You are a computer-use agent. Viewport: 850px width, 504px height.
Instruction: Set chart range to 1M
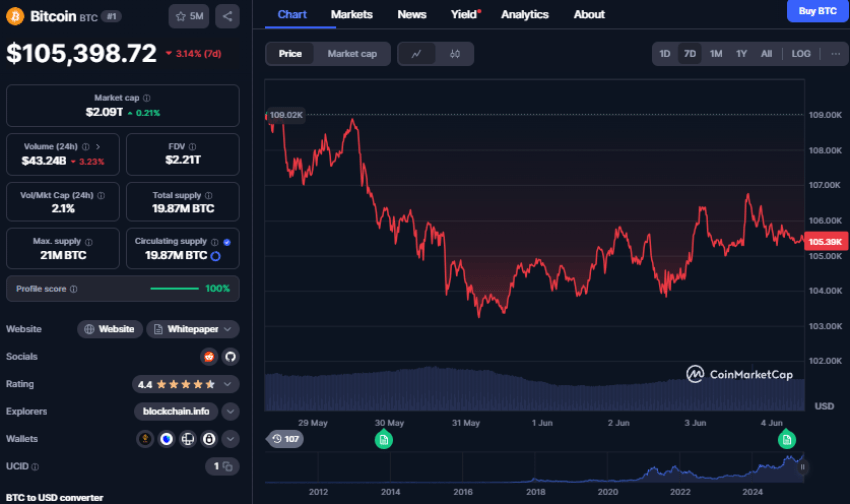click(716, 54)
